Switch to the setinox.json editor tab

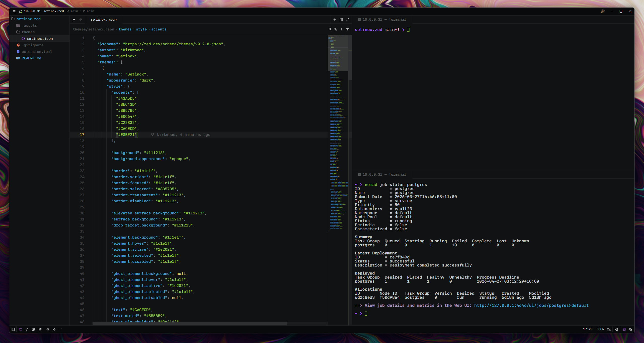point(104,20)
